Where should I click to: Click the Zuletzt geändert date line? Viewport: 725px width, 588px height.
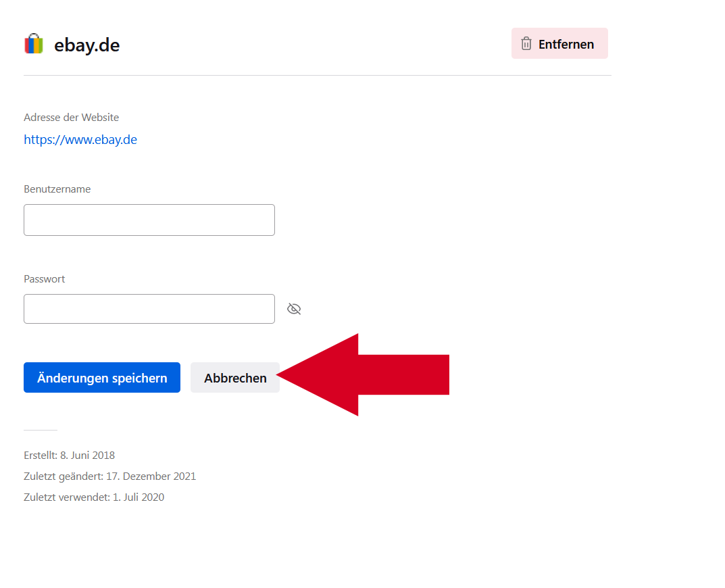point(110,476)
